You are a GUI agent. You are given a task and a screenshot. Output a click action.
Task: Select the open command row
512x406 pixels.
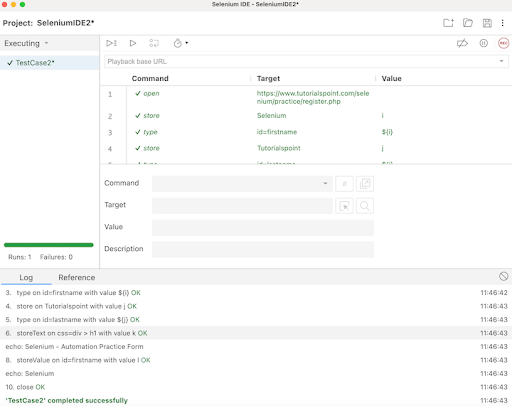click(x=306, y=97)
